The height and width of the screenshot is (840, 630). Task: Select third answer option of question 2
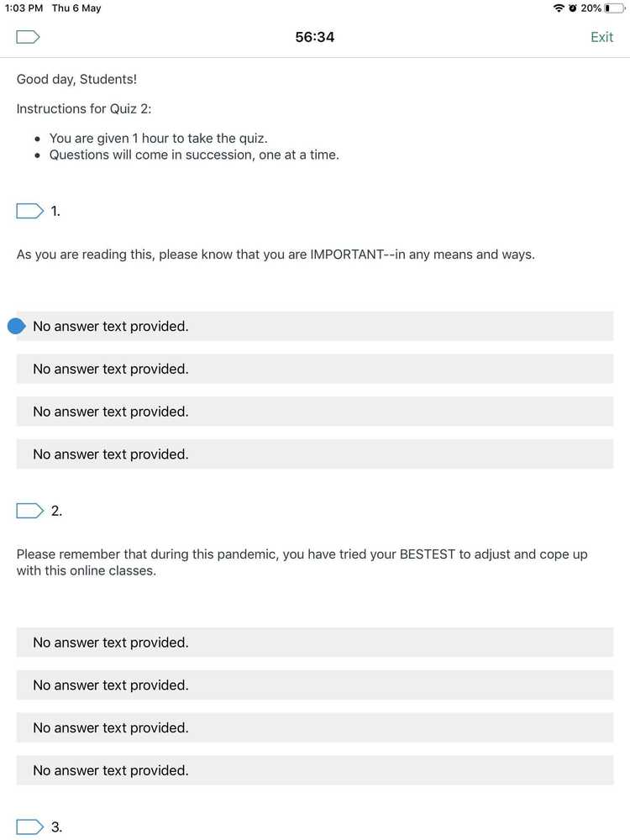click(314, 728)
